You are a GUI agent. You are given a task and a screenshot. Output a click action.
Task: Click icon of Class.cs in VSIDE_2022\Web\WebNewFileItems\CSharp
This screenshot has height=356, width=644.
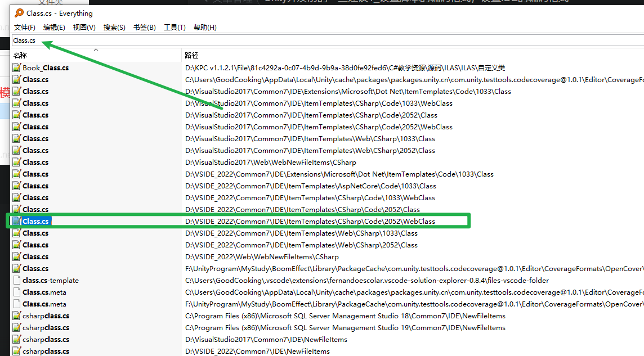pos(17,257)
